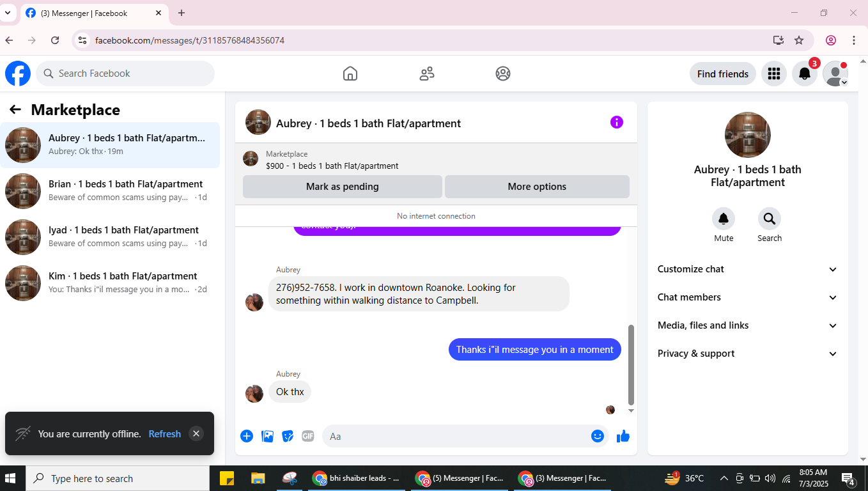
Task: Click the Mark as pending button
Action: [x=343, y=187]
